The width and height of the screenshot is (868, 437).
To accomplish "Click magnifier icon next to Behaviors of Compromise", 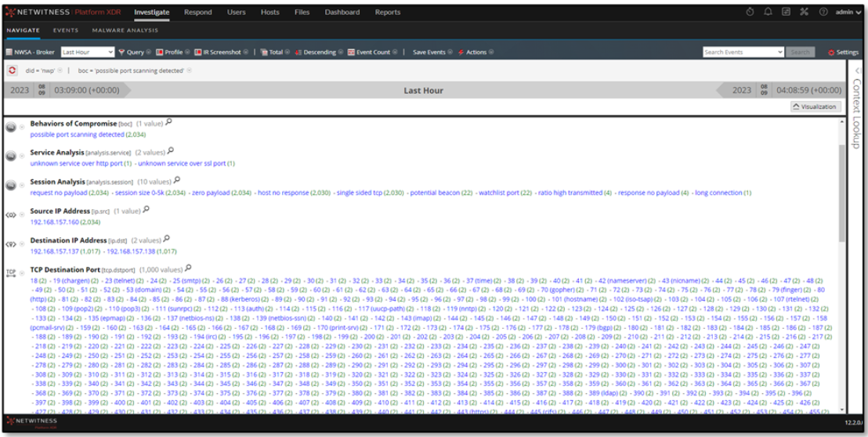I will point(169,123).
